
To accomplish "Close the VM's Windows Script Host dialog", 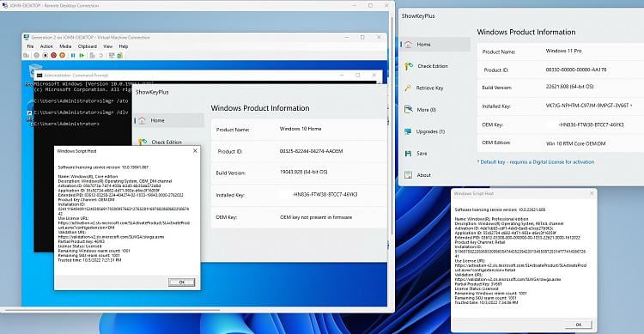I will 195,151.
